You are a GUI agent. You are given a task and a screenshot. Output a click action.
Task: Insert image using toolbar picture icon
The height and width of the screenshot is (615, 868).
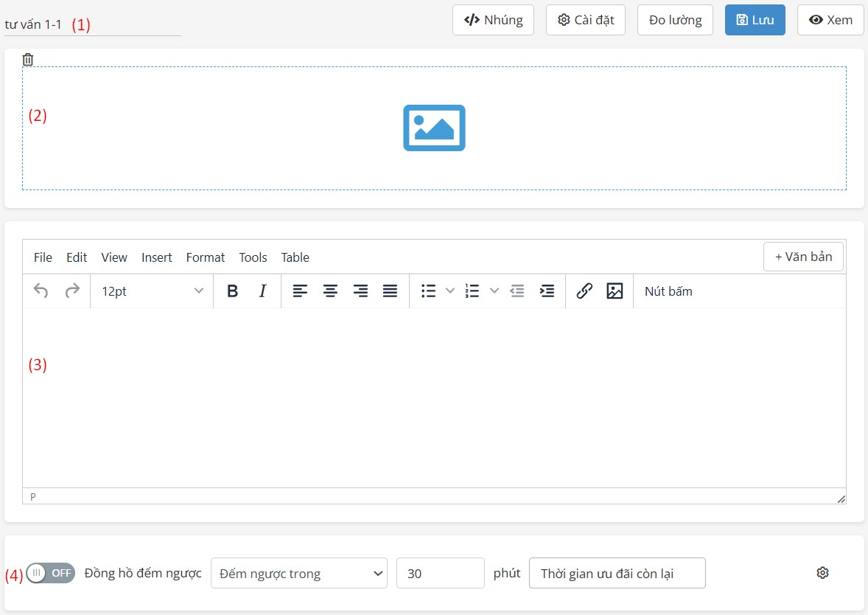[x=615, y=291]
